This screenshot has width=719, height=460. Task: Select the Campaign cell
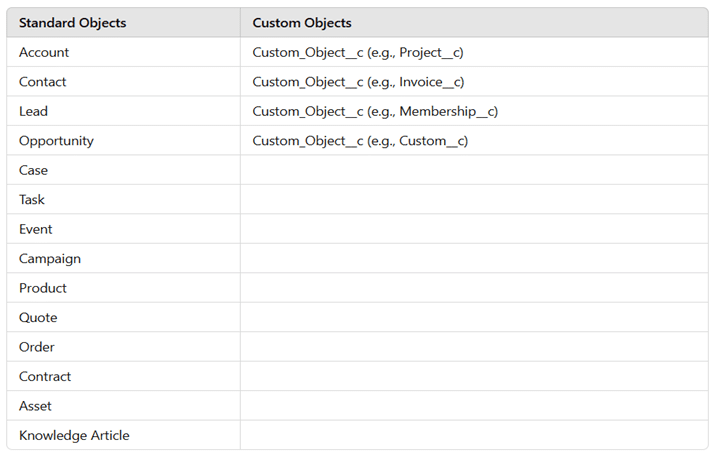(x=50, y=259)
